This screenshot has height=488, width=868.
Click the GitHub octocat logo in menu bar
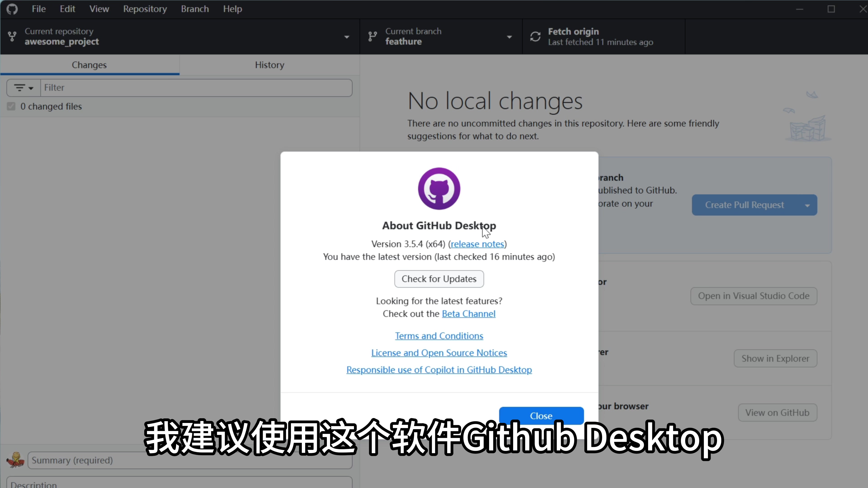(12, 9)
